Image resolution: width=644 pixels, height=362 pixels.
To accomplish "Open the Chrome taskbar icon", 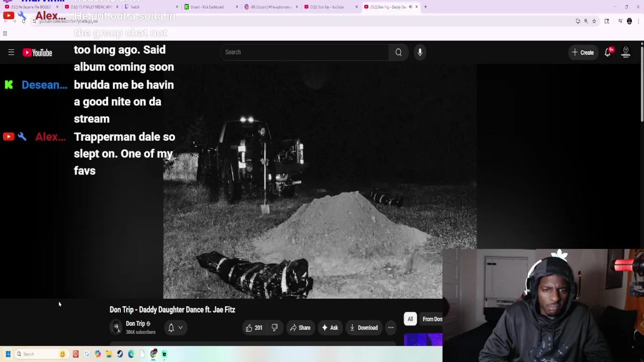I will tap(153, 354).
